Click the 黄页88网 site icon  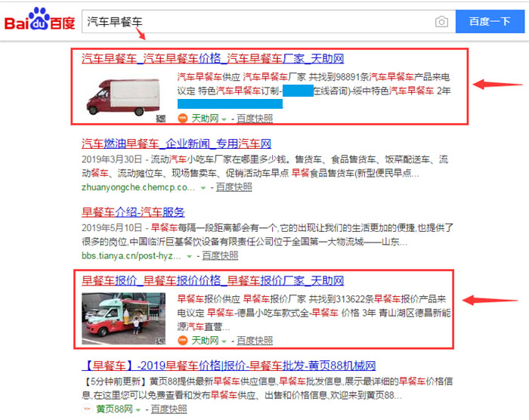[87, 409]
